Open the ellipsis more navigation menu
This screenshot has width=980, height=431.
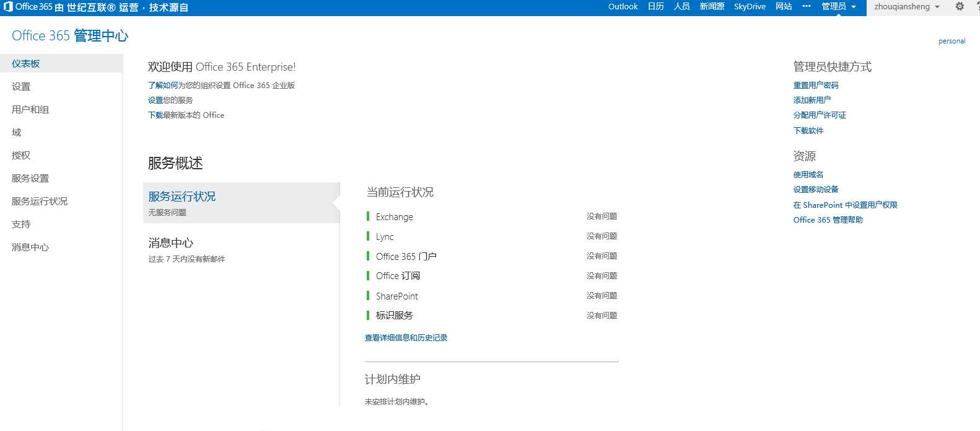pyautogui.click(x=807, y=6)
